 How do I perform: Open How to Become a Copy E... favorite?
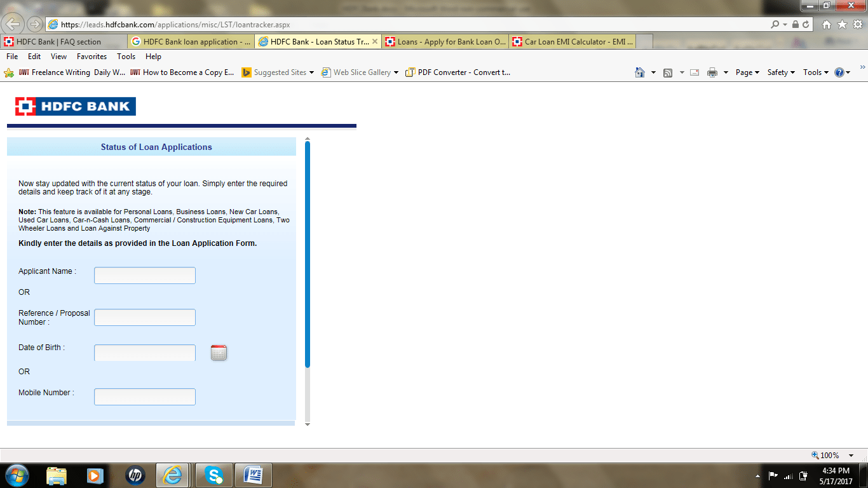click(182, 72)
